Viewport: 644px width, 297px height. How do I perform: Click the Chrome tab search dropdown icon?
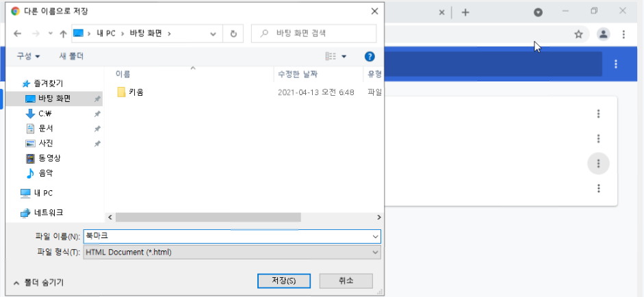pyautogui.click(x=538, y=12)
